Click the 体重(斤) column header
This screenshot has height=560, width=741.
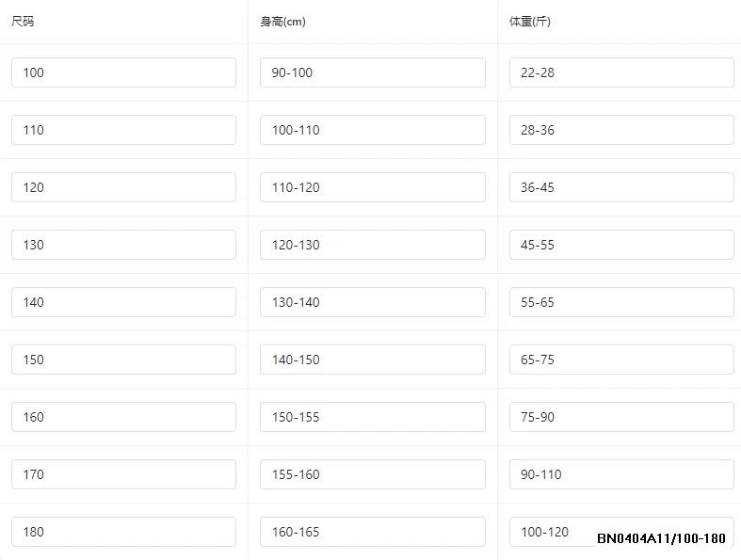tap(530, 22)
